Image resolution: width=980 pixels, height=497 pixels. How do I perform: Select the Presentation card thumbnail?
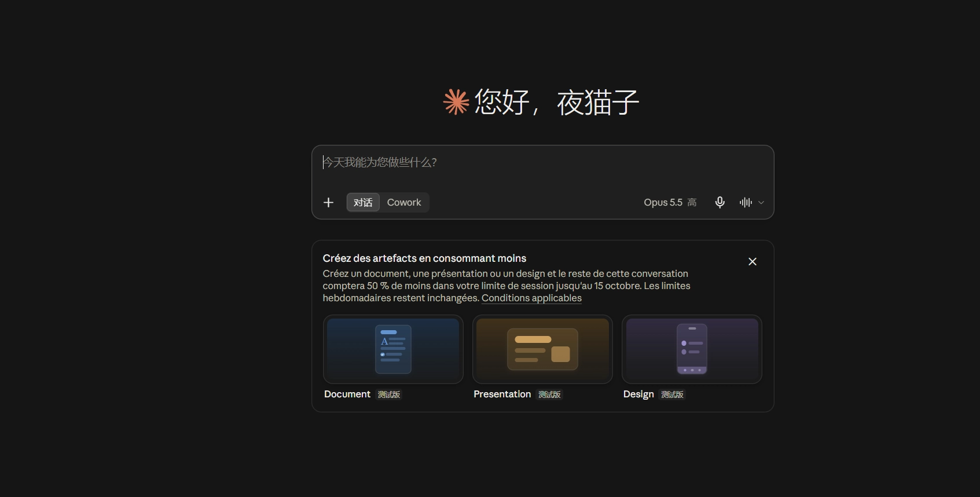542,349
